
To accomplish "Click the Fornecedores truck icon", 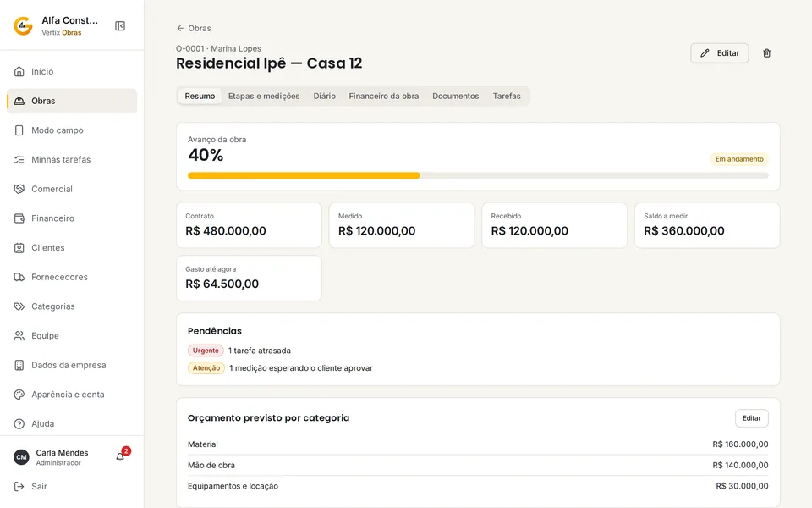I will (x=19, y=278).
